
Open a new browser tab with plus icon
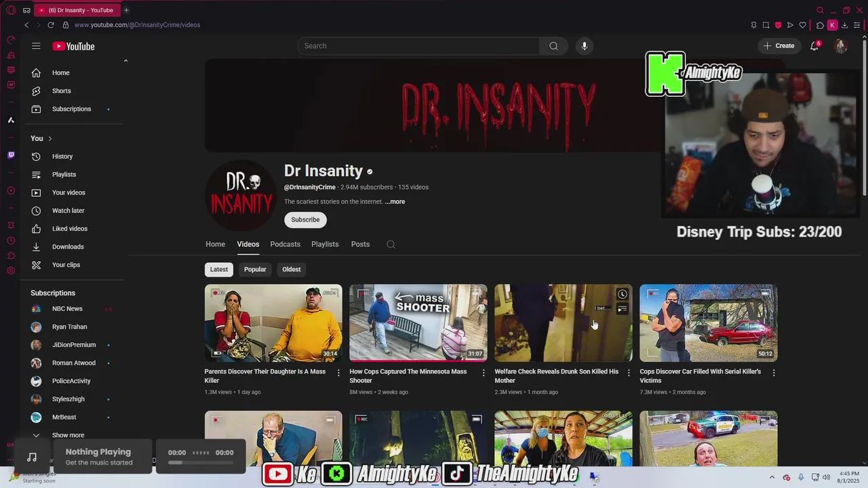click(x=126, y=10)
